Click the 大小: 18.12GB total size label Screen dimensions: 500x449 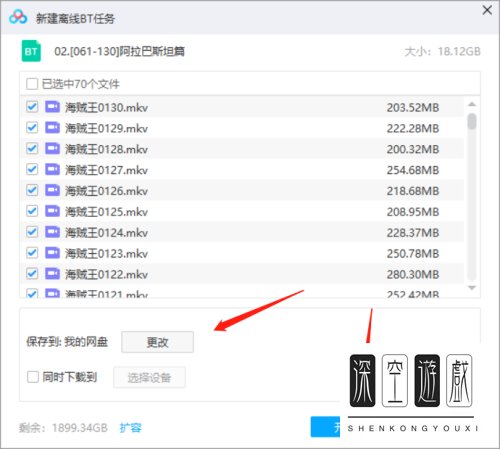click(x=442, y=51)
